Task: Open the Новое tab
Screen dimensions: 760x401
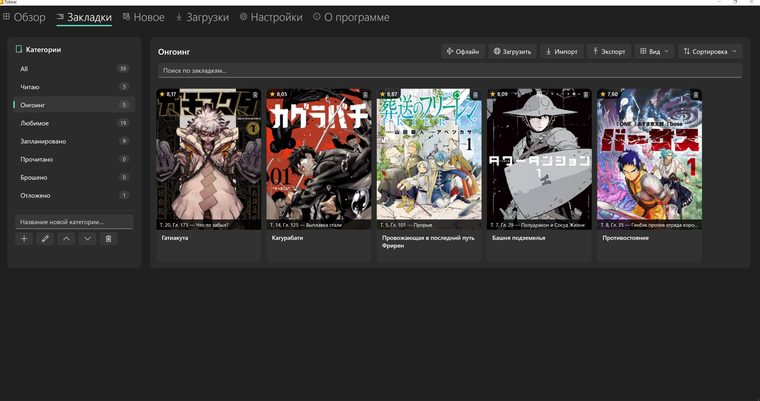Action: point(143,17)
